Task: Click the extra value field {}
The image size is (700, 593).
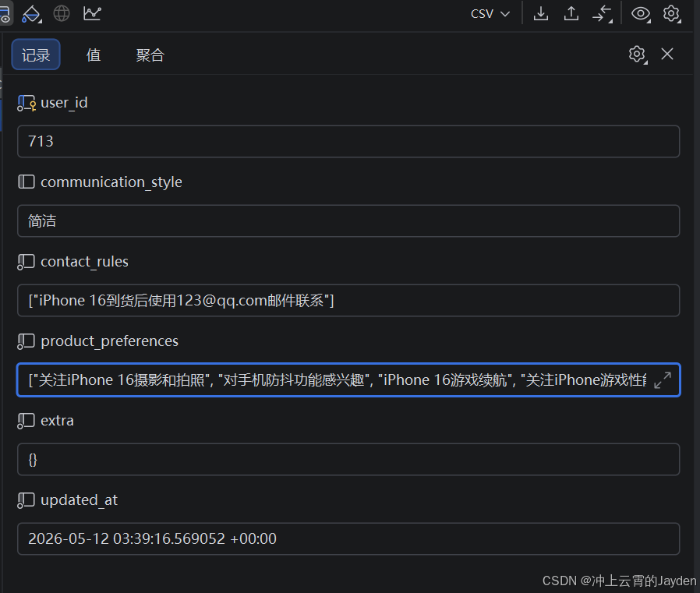Action: [348, 459]
